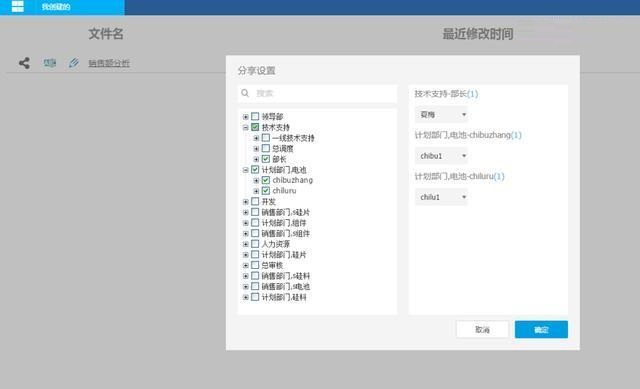Open the chilu1 dropdown
The image size is (640, 389).
(441, 197)
